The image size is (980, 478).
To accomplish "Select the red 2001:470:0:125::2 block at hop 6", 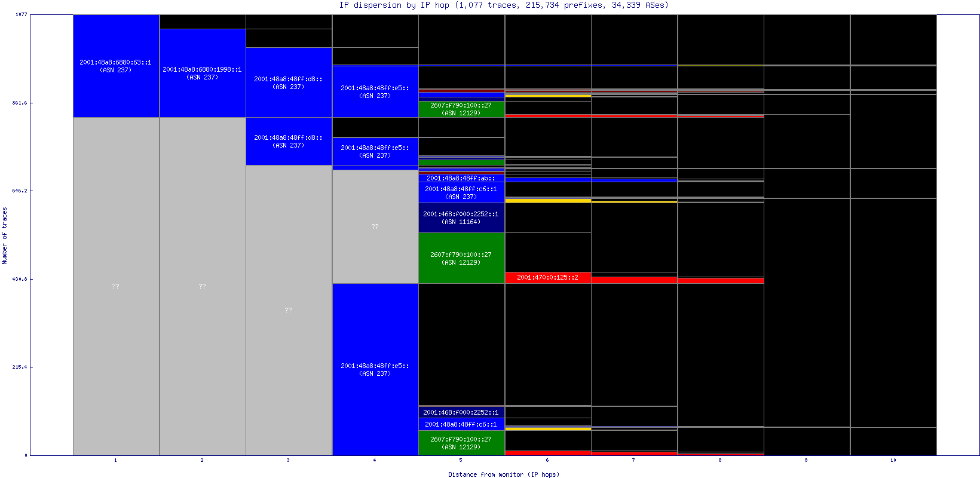I will (548, 277).
